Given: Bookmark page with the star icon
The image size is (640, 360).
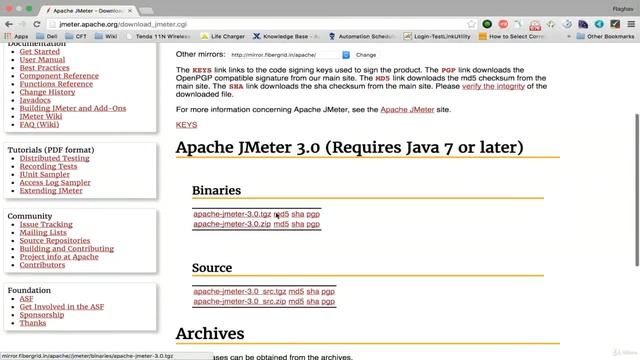Looking at the screenshot, I should (x=471, y=24).
